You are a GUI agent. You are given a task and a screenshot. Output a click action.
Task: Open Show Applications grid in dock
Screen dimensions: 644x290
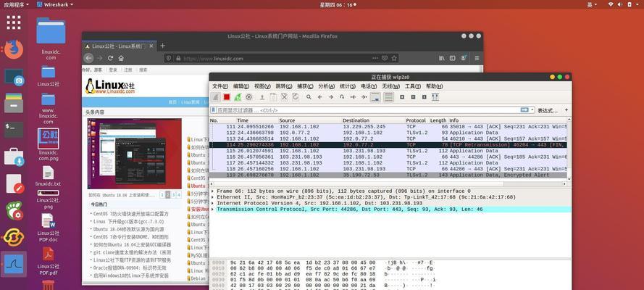14,22
